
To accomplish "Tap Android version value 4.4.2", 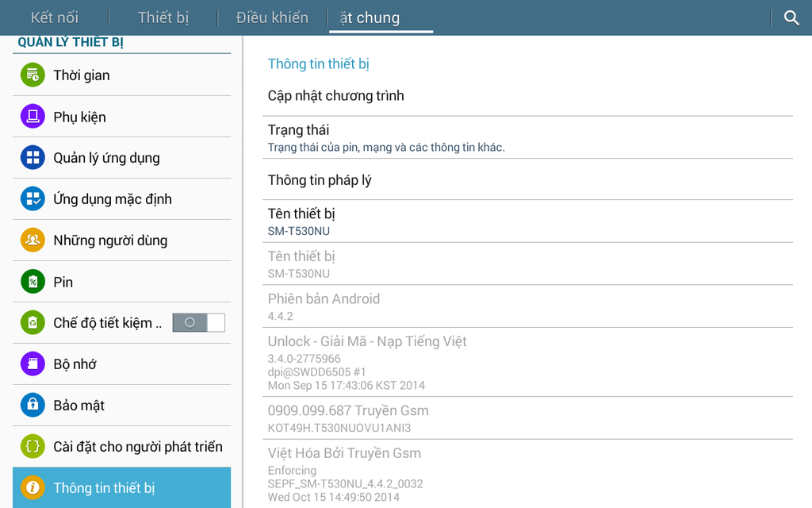I will click(x=280, y=316).
